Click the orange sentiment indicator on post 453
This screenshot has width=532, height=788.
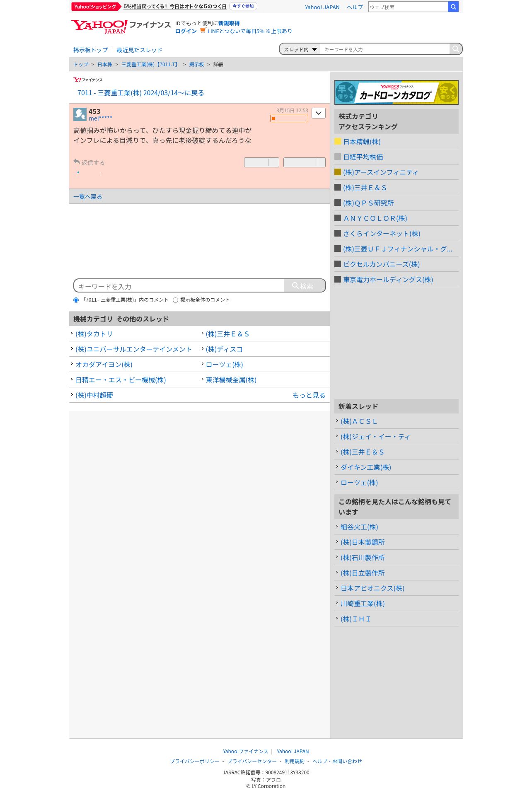(289, 118)
